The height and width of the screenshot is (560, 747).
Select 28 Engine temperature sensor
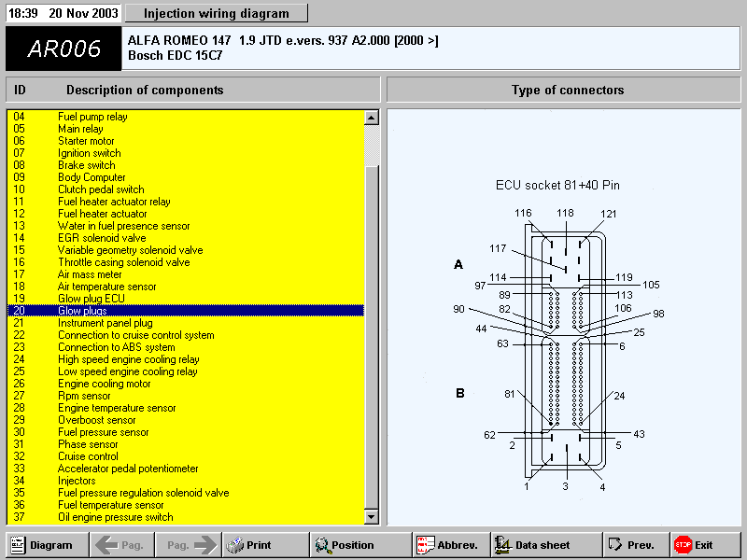186,408
